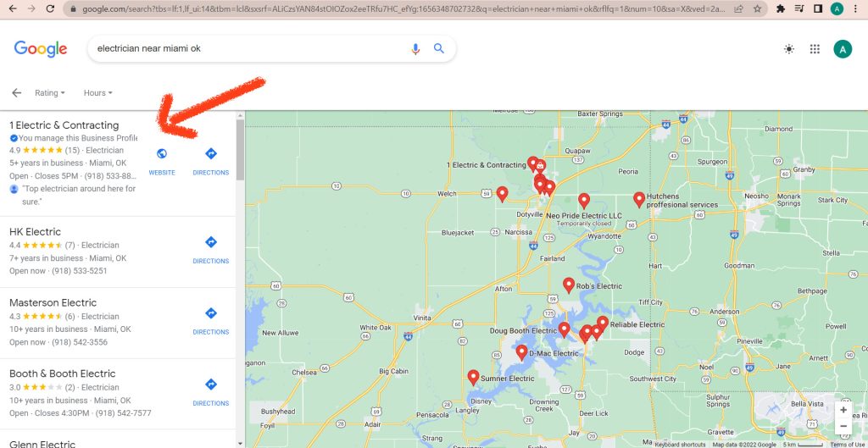Screen dimensions: 868x448
Task: Open Chrome three-dot menu
Action: tap(856, 8)
